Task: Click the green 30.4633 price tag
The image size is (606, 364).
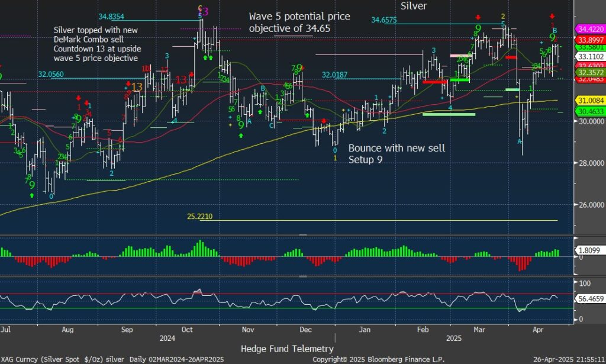Action: coord(589,111)
